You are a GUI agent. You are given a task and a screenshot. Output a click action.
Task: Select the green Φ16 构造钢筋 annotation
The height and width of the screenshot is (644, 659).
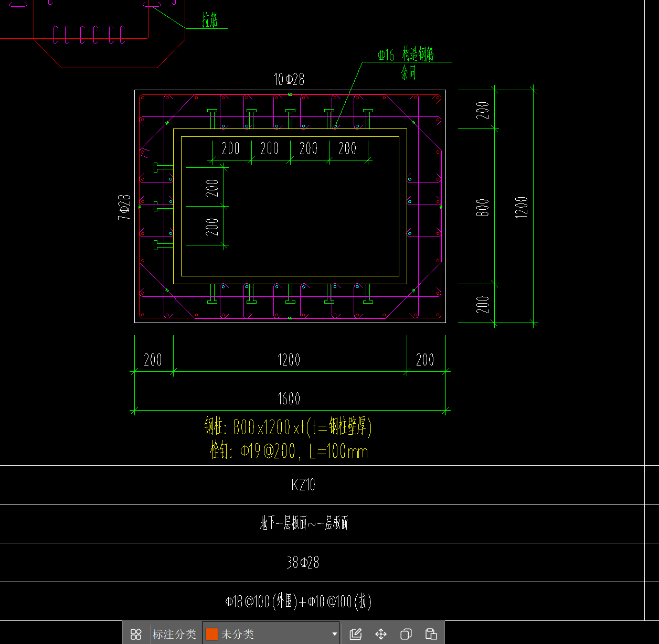406,55
